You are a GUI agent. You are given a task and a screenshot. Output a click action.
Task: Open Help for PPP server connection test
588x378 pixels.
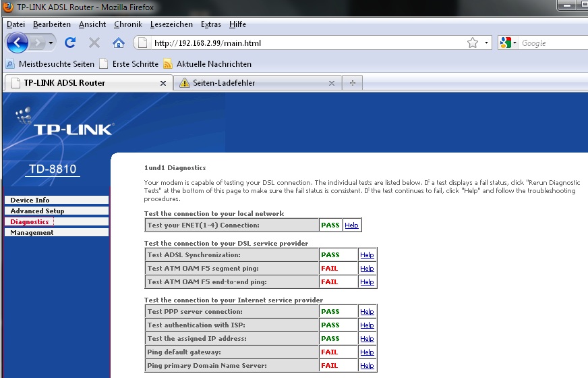tap(367, 312)
